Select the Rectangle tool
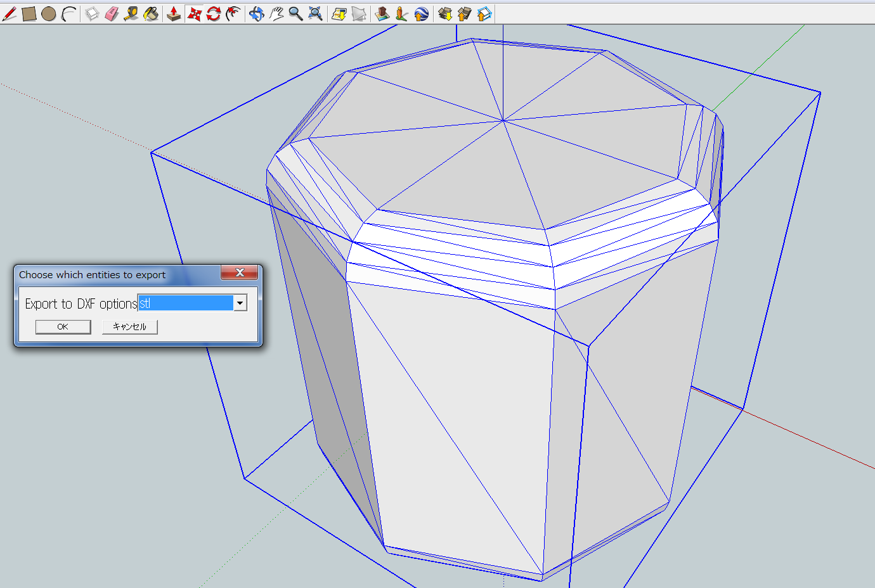Screen dimensions: 875x588 29,13
